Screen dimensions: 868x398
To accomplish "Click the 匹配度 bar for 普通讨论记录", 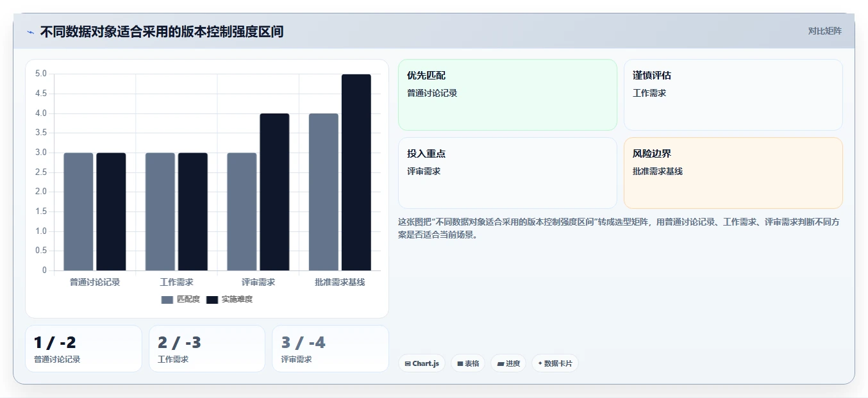I will [78, 211].
